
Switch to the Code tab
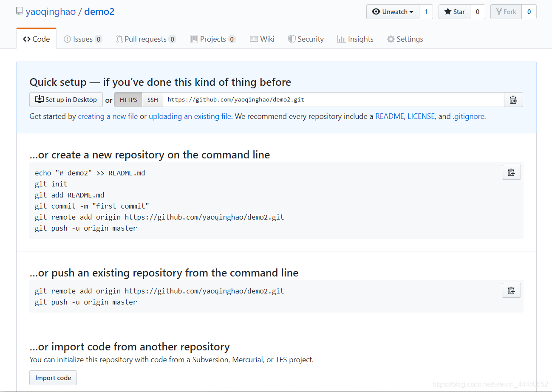[37, 39]
